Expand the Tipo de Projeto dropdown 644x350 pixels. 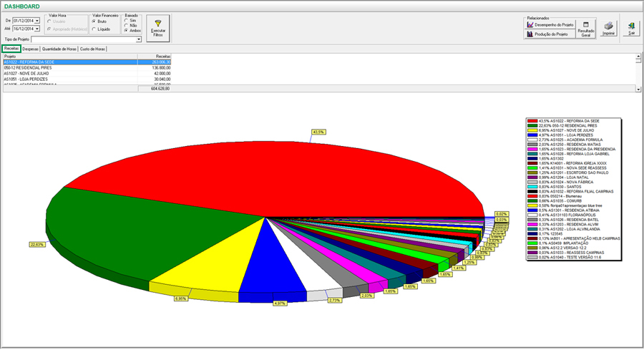click(x=139, y=40)
